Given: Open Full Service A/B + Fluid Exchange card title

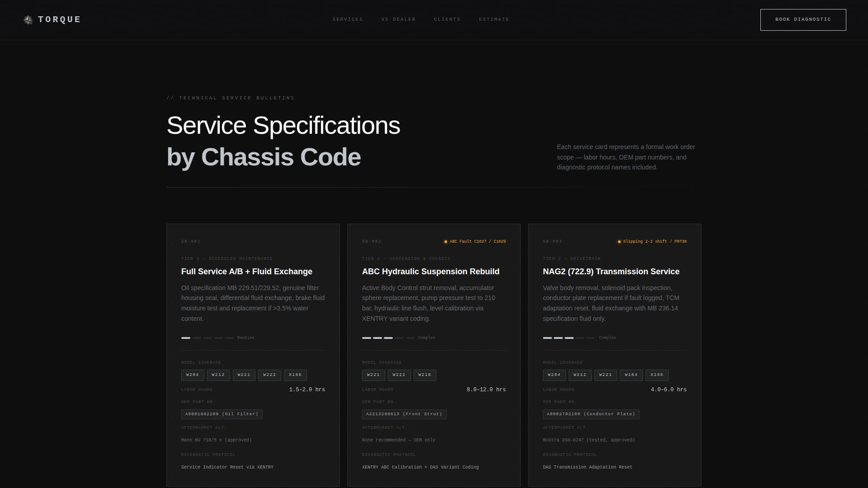Looking at the screenshot, I should pos(246,272).
